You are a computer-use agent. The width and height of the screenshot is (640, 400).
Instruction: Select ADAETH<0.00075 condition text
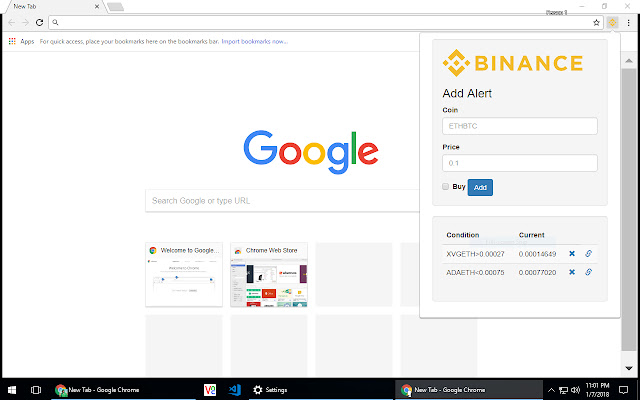click(475, 272)
